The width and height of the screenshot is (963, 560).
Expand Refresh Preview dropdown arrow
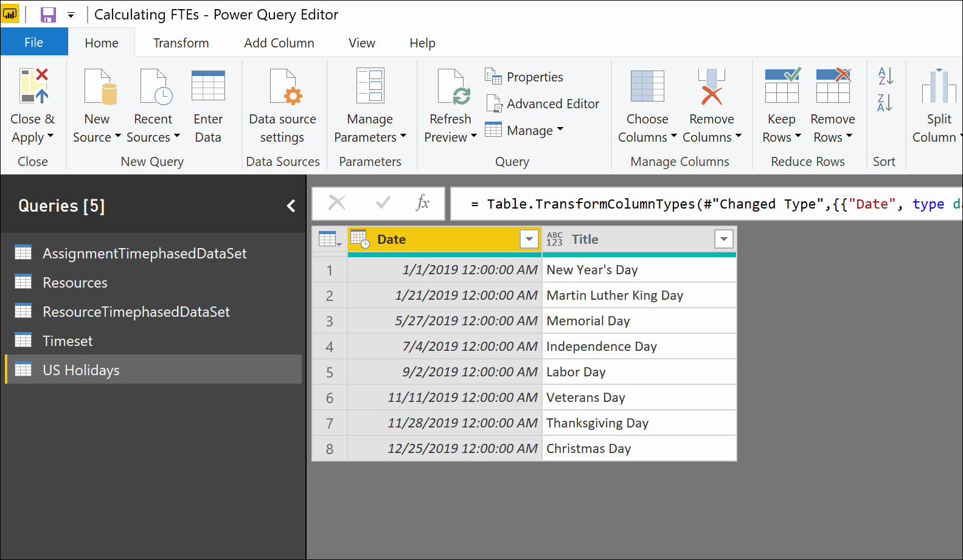coord(474,136)
